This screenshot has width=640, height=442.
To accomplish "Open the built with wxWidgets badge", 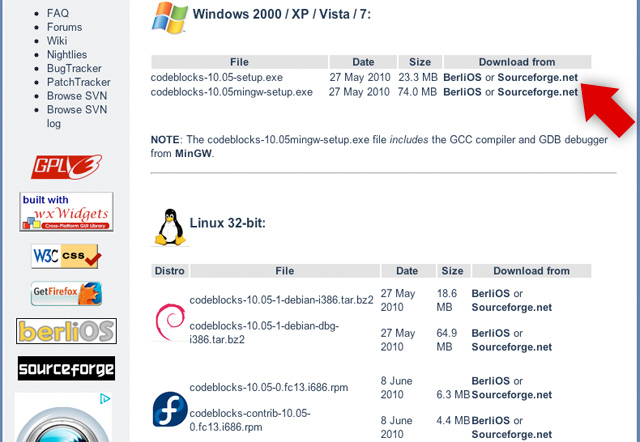I will tap(67, 212).
